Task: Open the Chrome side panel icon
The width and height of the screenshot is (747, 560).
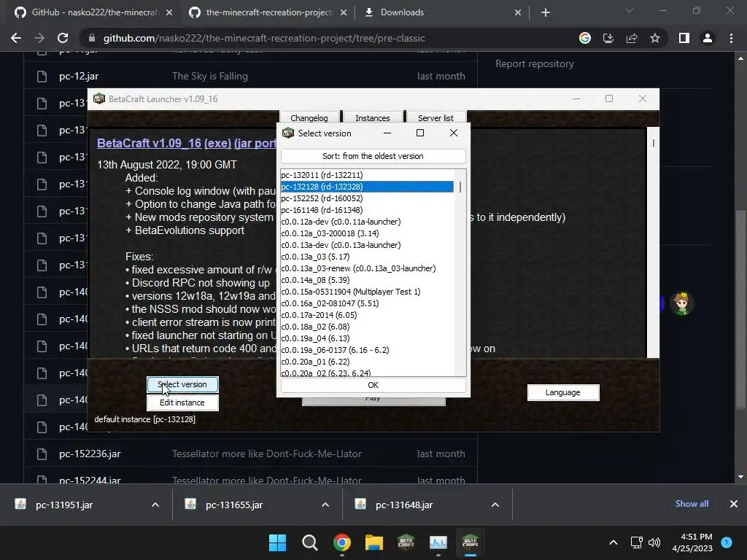Action: click(684, 38)
